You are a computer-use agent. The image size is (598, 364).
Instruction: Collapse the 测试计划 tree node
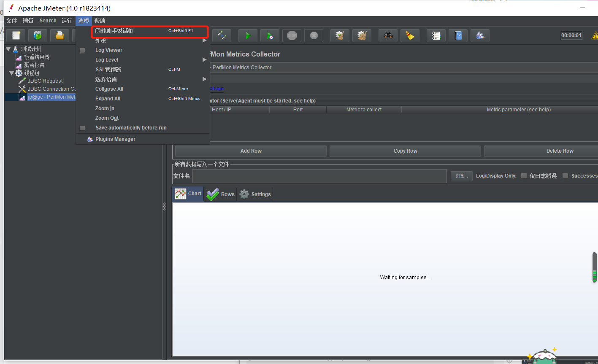pos(8,49)
